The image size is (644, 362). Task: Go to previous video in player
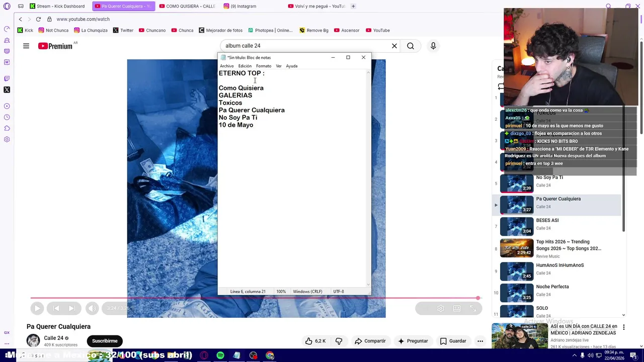[x=56, y=308]
